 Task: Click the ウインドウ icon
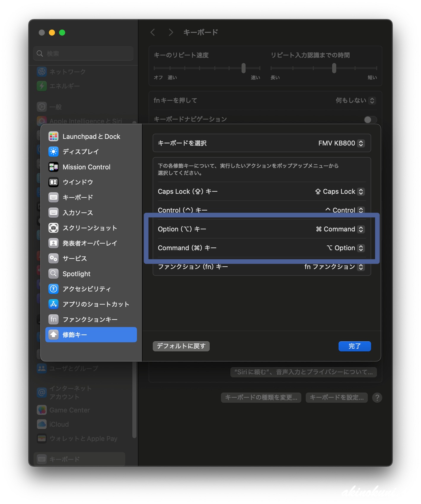point(53,182)
